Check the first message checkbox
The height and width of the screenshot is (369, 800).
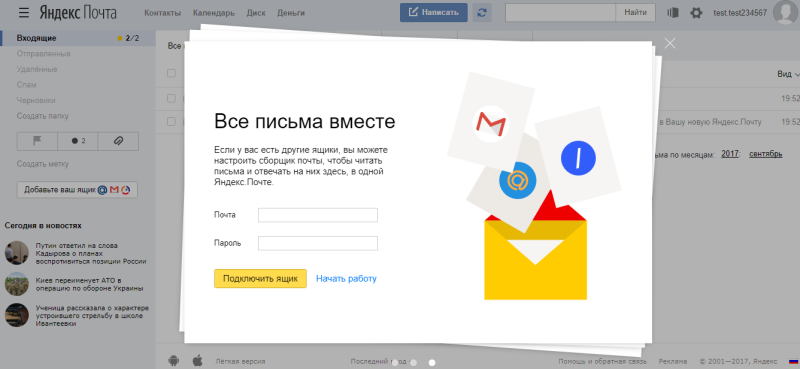pyautogui.click(x=171, y=98)
